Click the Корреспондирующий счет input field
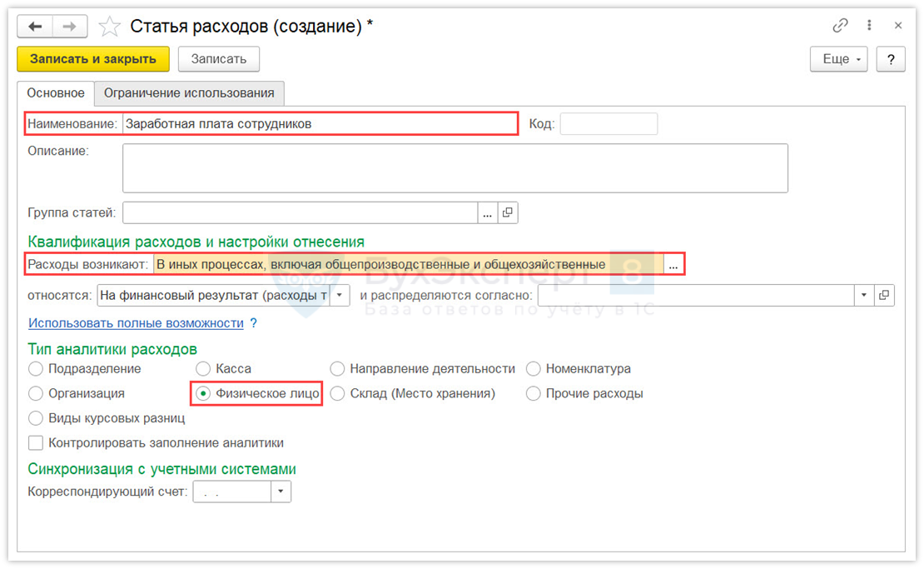The height and width of the screenshot is (569, 924). [232, 492]
